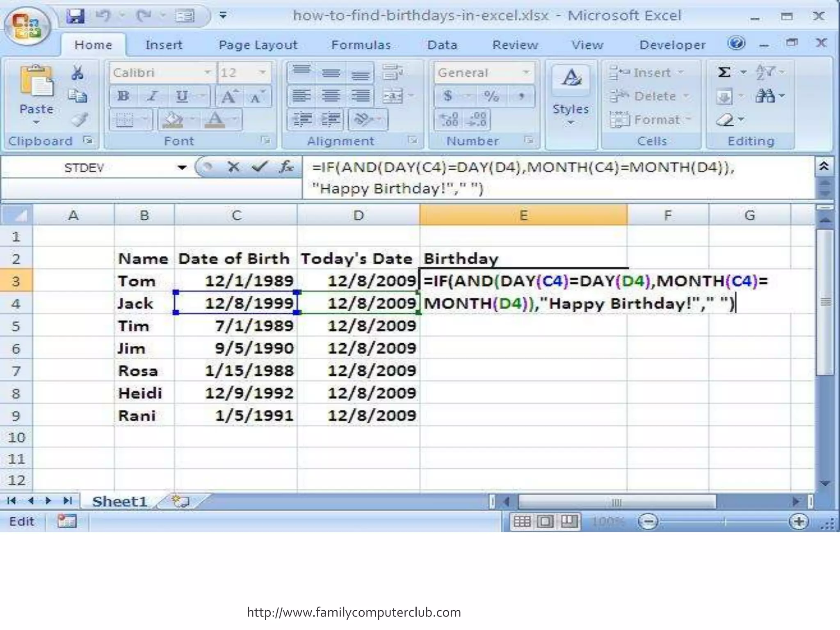The width and height of the screenshot is (840, 630).
Task: Click the Merge and Center icon
Action: point(392,96)
